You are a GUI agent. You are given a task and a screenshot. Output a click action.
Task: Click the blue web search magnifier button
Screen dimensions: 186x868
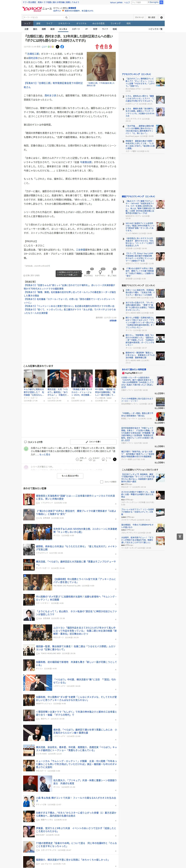coord(161,2)
